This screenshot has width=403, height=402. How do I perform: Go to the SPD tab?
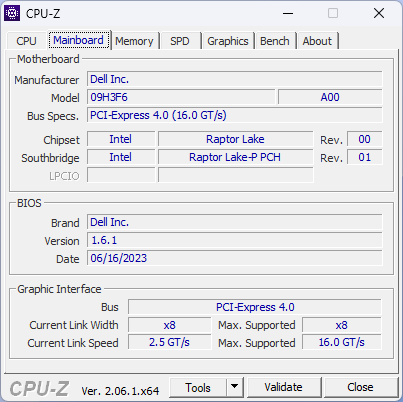tap(180, 41)
